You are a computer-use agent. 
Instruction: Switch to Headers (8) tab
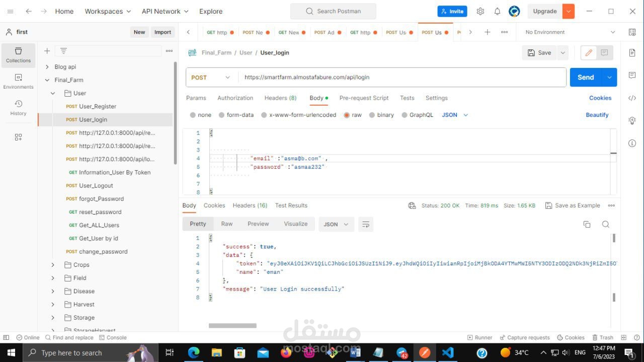[x=280, y=98]
